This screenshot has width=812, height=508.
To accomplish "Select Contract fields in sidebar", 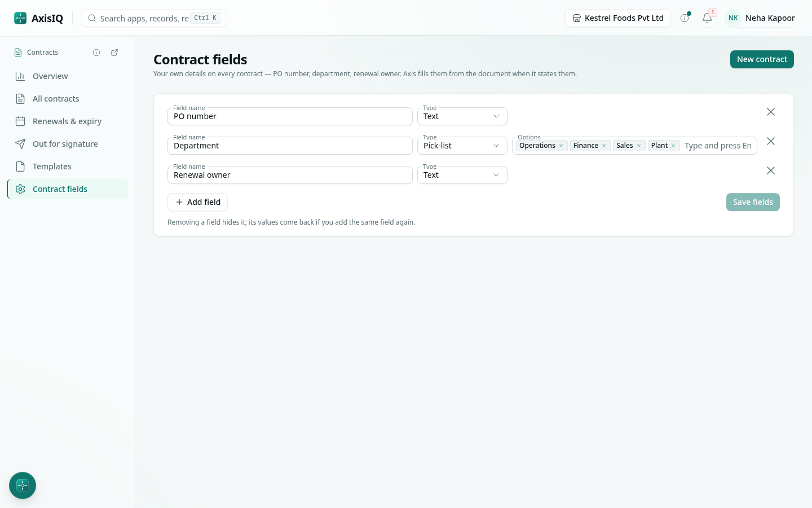I will coord(68,189).
